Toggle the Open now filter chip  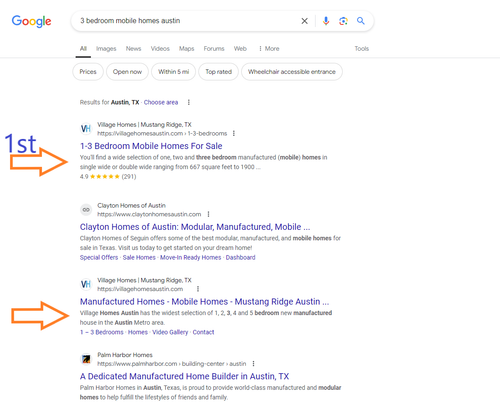point(127,72)
